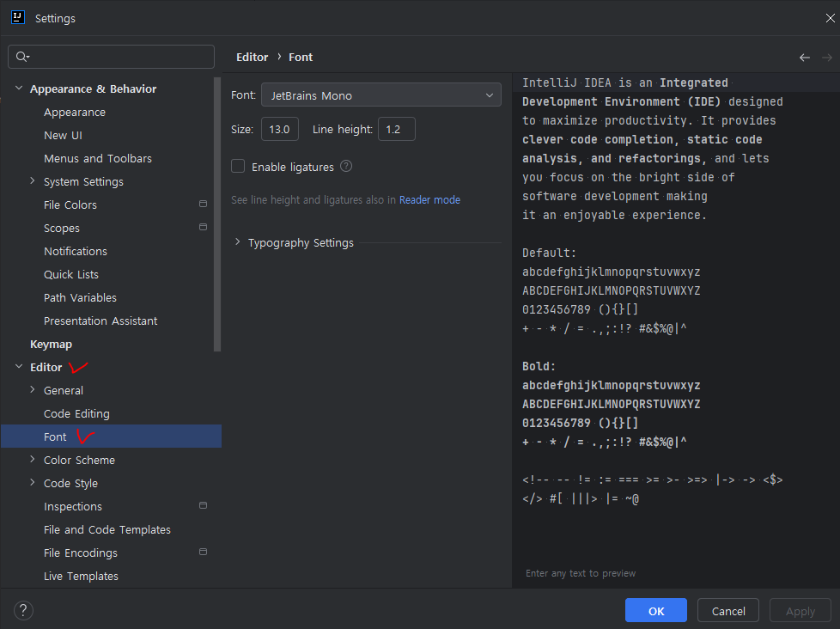Click the settings tree scrollbar
The height and width of the screenshot is (629, 840).
(x=217, y=214)
